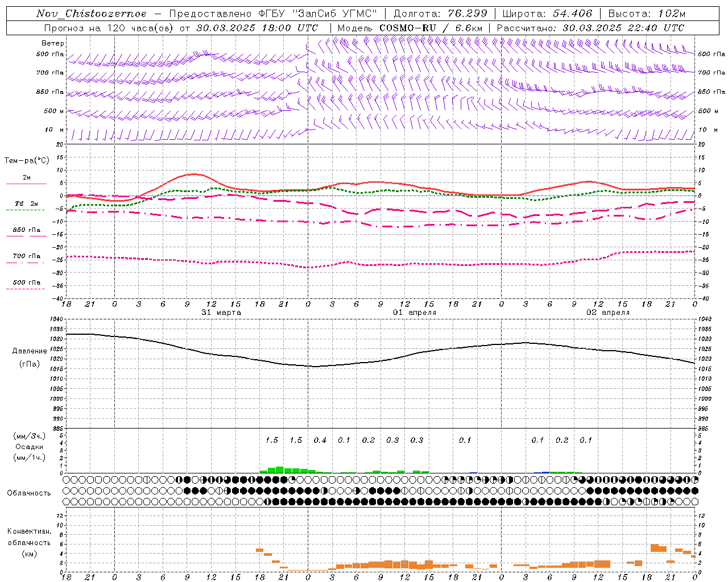
Task: Click the station title Nov_Chistoozernoe
Action: (x=92, y=14)
